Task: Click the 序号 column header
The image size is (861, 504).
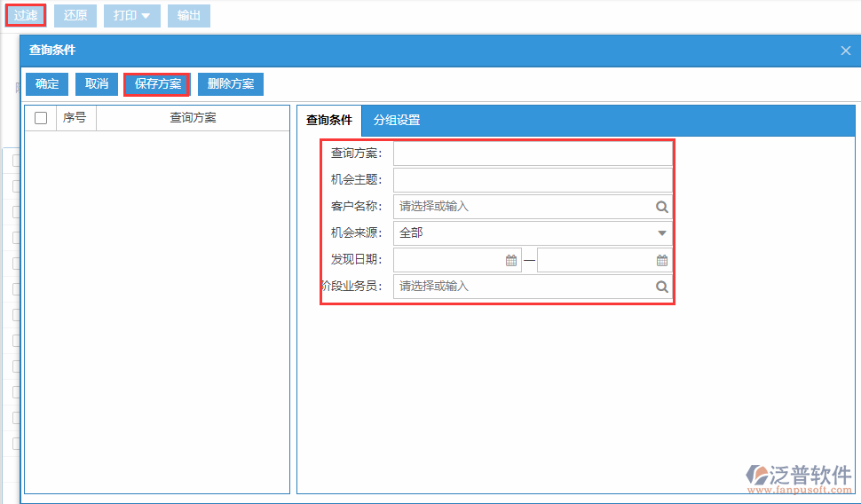Action: tap(75, 117)
